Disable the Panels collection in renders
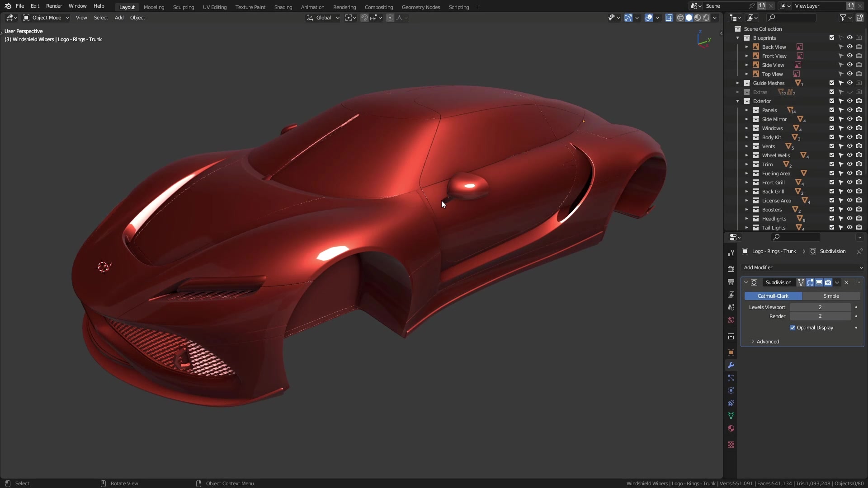This screenshot has width=868, height=488. click(859, 110)
